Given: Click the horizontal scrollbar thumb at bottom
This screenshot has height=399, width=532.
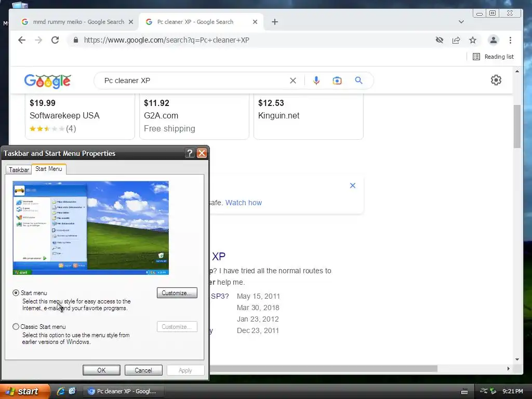Looking at the screenshot, I should point(323,368).
